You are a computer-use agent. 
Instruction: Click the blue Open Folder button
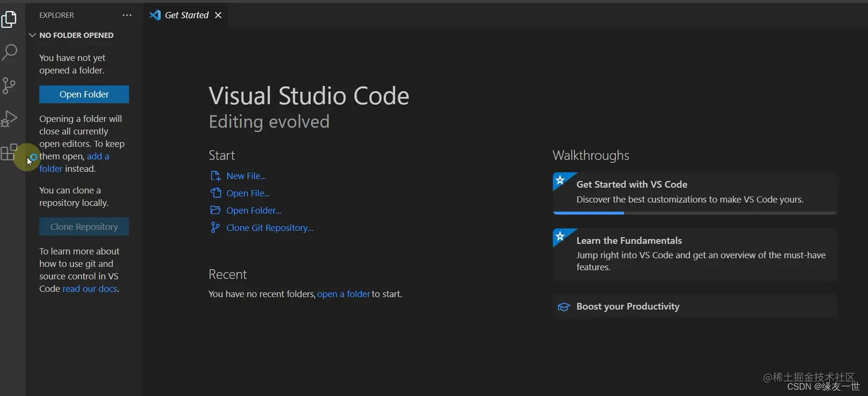(84, 94)
